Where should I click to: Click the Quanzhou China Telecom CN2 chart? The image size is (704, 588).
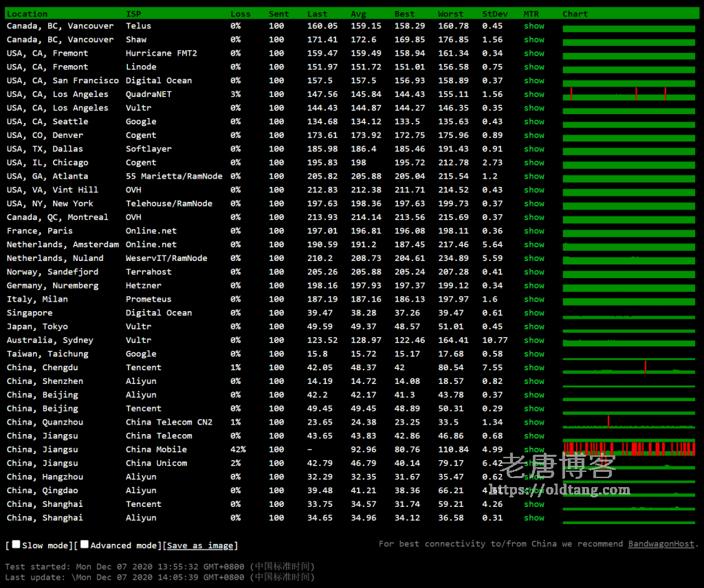[628, 422]
